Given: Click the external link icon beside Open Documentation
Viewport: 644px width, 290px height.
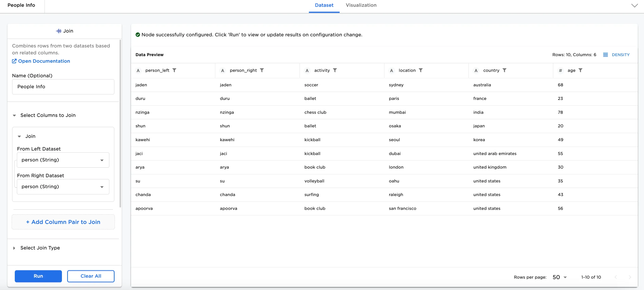Looking at the screenshot, I should 14,61.
